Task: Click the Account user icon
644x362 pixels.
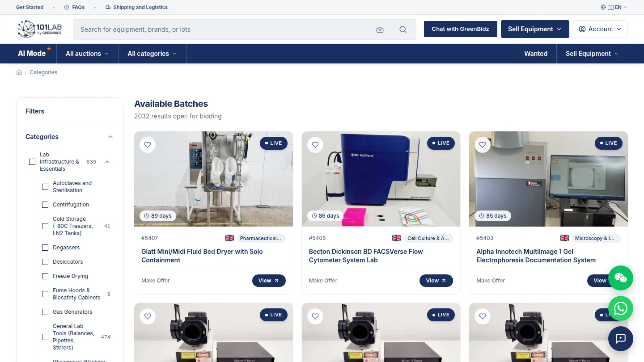Action: pos(582,29)
